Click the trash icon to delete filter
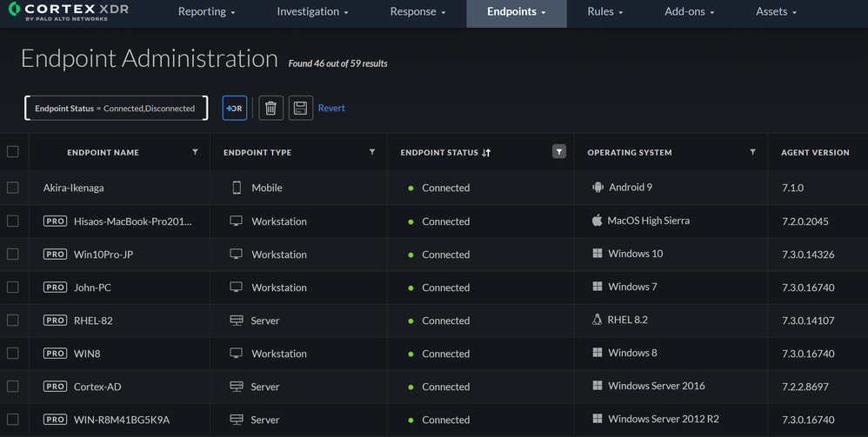 point(270,108)
